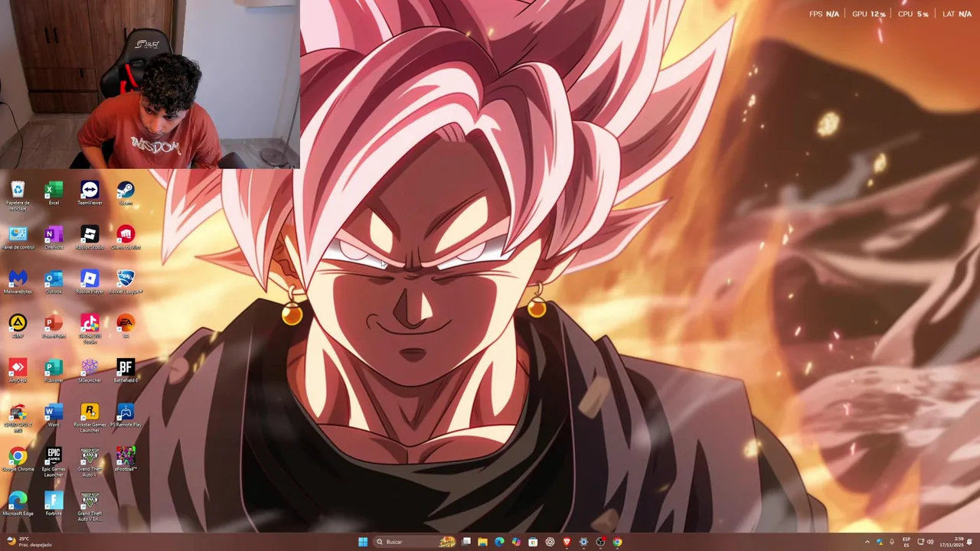This screenshot has height=551, width=980.
Task: Click the microphone tray icon
Action: (892, 542)
